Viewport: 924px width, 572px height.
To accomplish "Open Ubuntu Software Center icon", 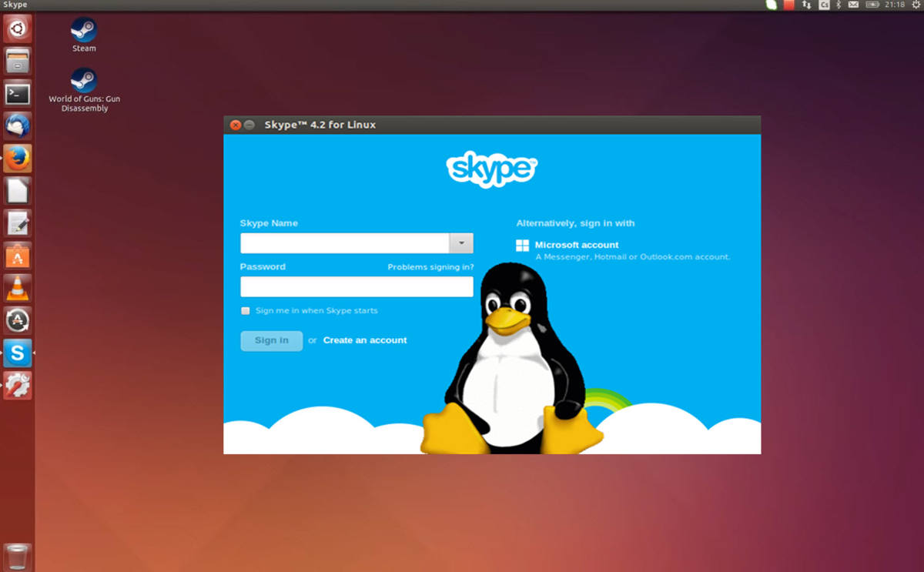I will (17, 256).
